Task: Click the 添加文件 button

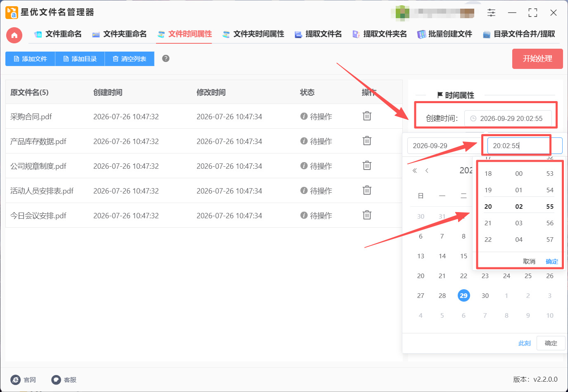Action: [x=30, y=59]
